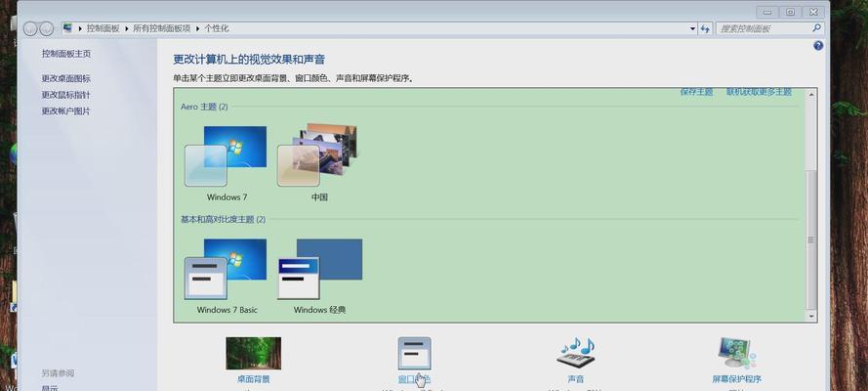Open the 控制面板主页 link
This screenshot has width=868, height=391.
coord(65,54)
